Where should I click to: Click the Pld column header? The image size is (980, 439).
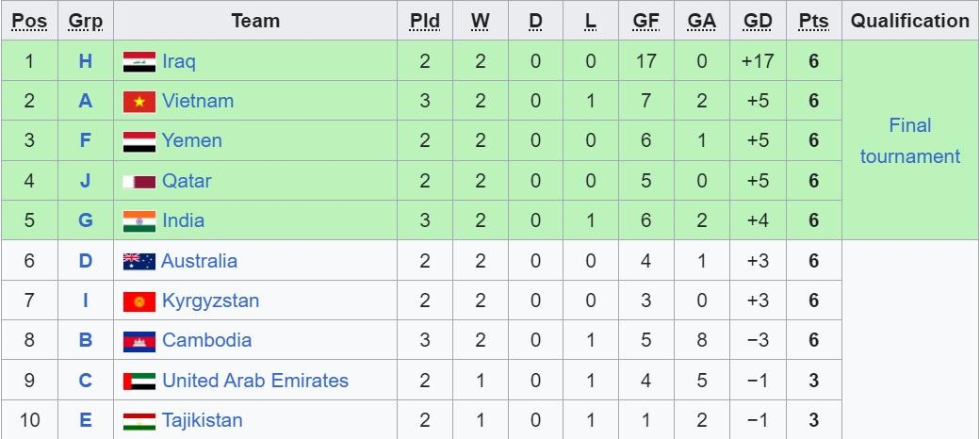click(425, 21)
